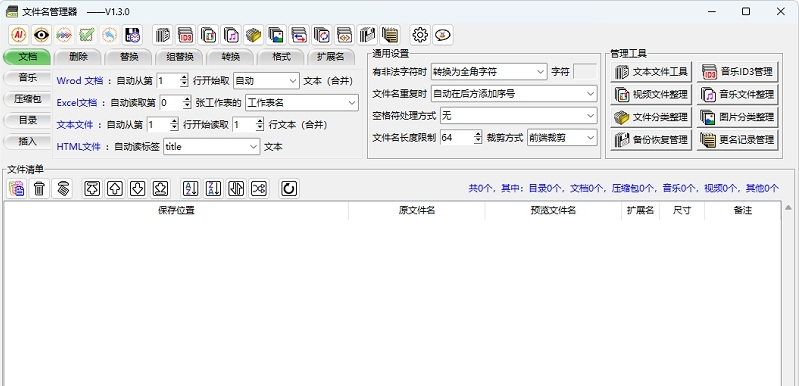The width and height of the screenshot is (799, 386).
Task: Click the green checkmark apply icon
Action: (x=87, y=35)
